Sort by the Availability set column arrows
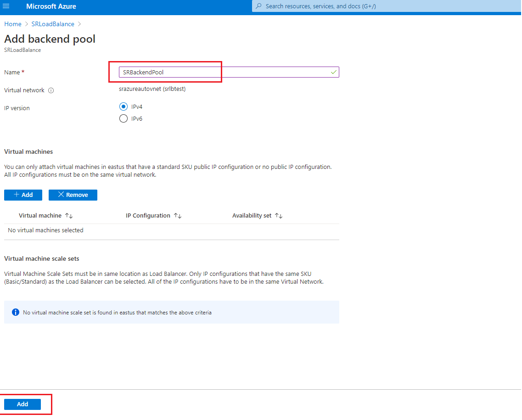This screenshot has width=522, height=420. (279, 216)
